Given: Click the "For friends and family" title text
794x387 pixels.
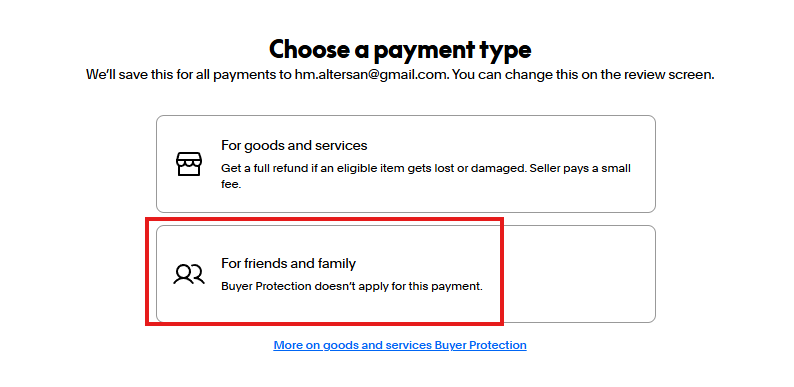Looking at the screenshot, I should tap(289, 263).
